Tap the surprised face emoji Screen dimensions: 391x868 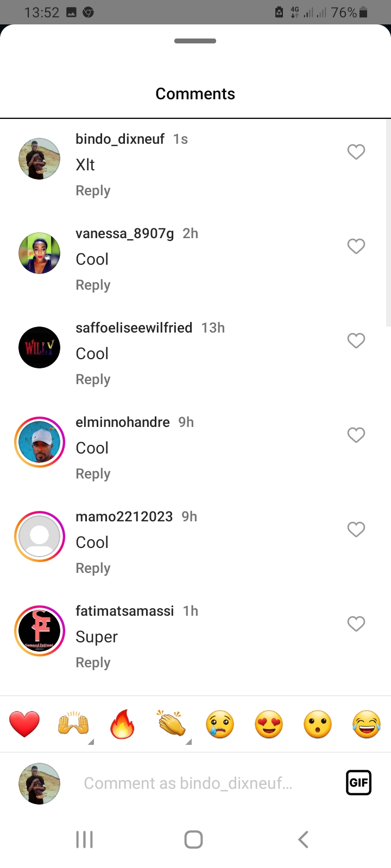318,724
